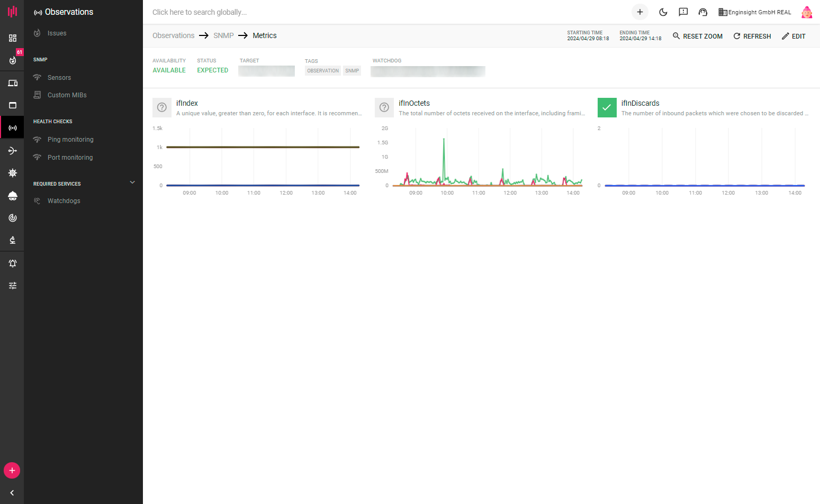The image size is (820, 504).
Task: Collapse the Required Services section
Action: [x=132, y=182]
